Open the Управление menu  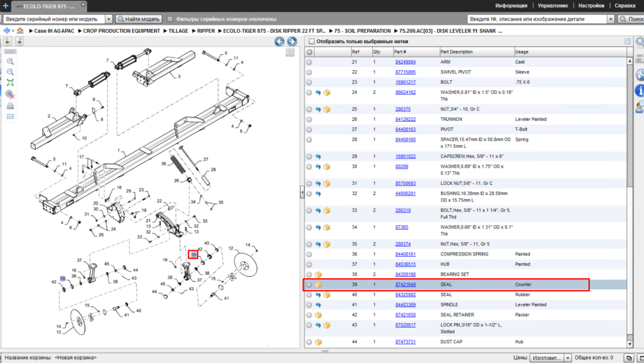click(x=553, y=6)
